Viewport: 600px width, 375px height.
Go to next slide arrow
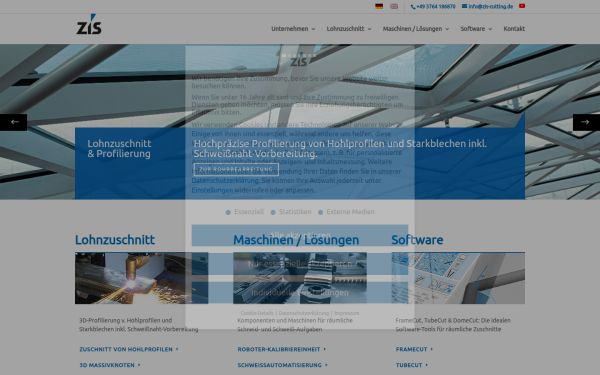[x=586, y=122]
